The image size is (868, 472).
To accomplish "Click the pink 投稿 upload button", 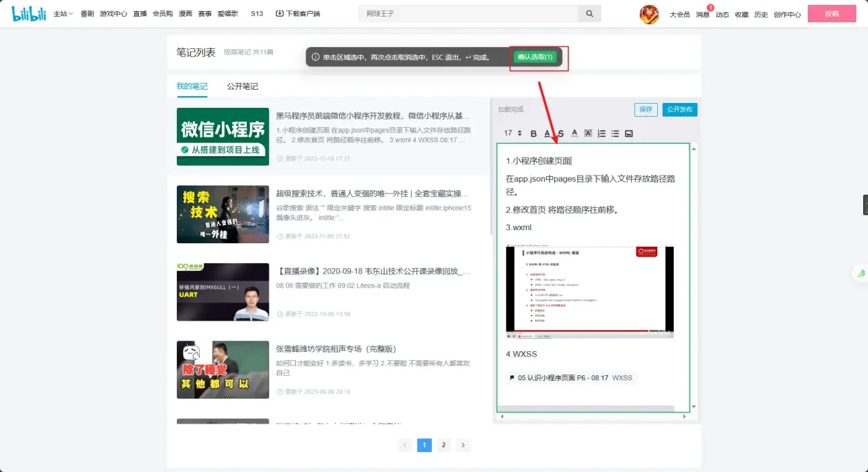I will pos(831,14).
